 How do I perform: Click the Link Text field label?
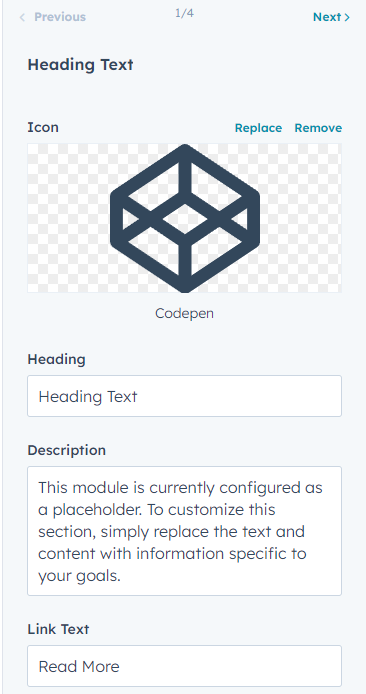58,629
